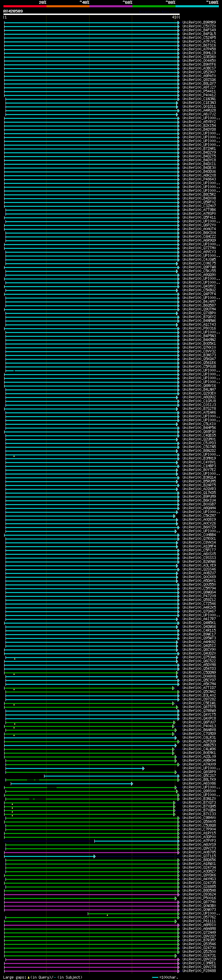Open the UniRef100_A4RU28 entry
The height and width of the screenshot is (980, 222).
pos(199,110)
